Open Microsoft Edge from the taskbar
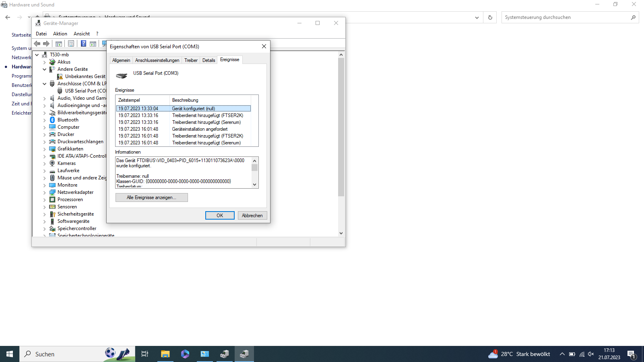Viewport: 644px width, 362px height. [x=185, y=354]
